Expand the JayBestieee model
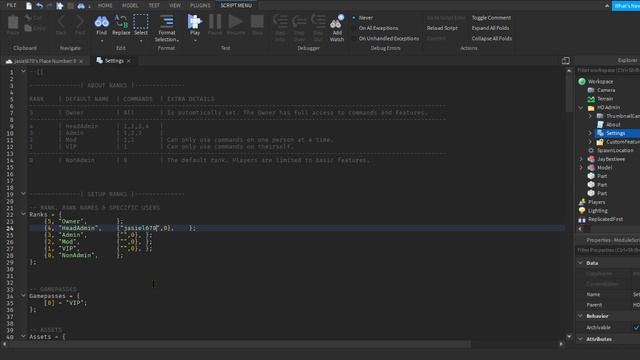The width and height of the screenshot is (640, 360). (x=581, y=159)
